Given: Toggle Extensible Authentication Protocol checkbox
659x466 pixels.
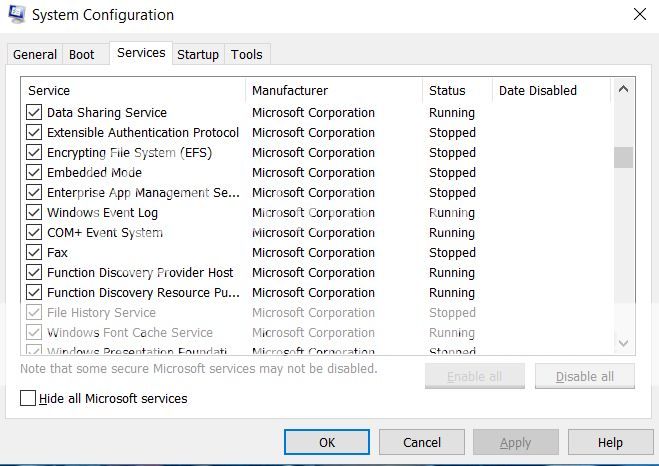Looking at the screenshot, I should click(x=34, y=132).
